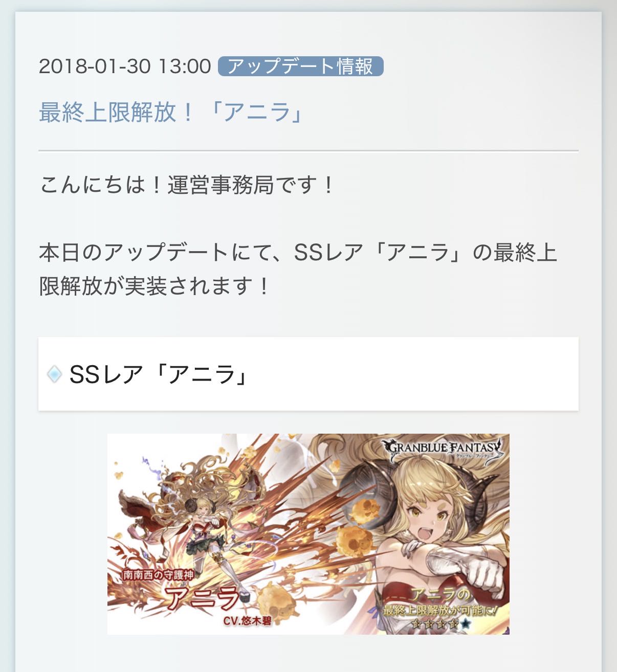Click the red アニラ name text in banner
617x672 pixels.
tap(203, 597)
